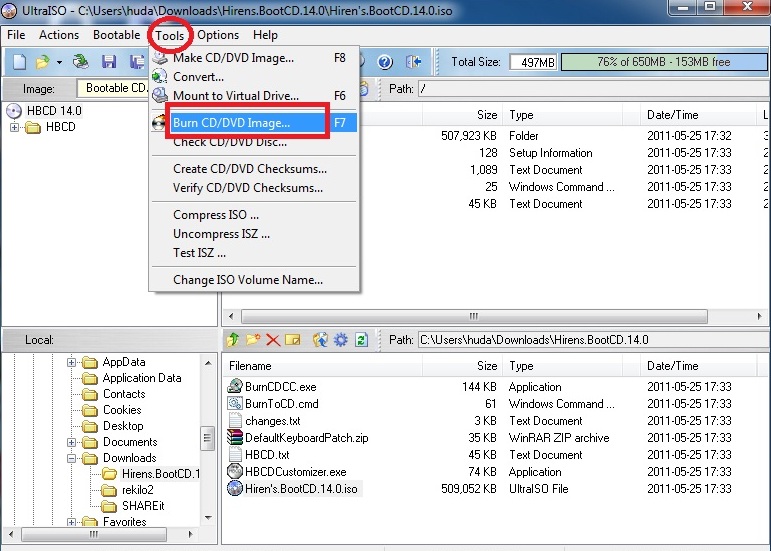Click the UltraISO title bar app icon
The image size is (771, 551).
[9, 11]
